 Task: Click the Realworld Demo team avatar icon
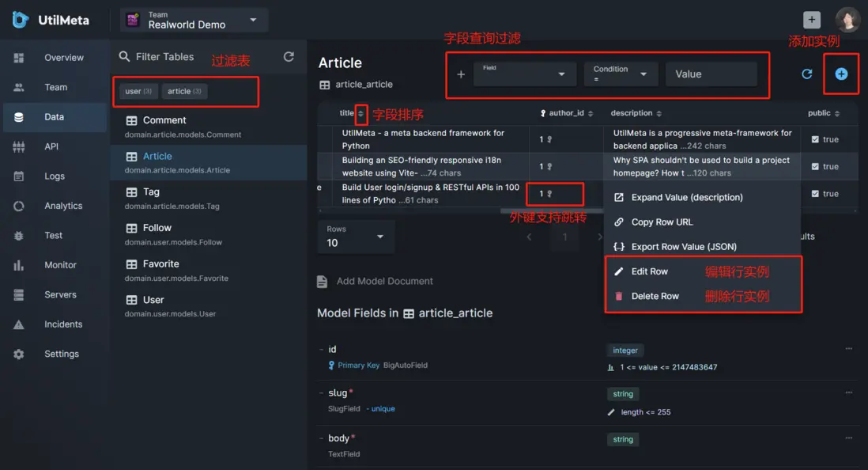[133, 20]
